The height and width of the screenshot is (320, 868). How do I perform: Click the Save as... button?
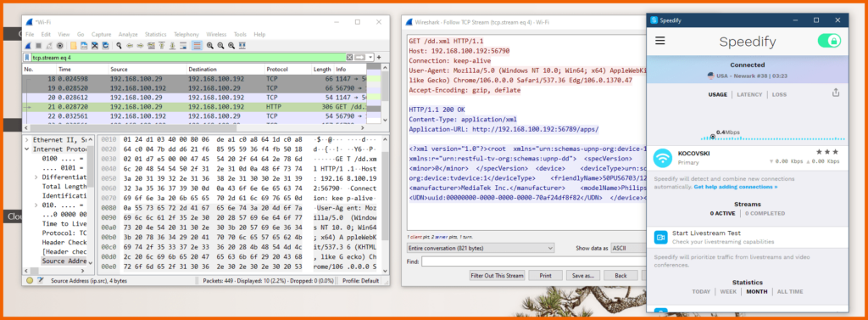click(583, 275)
